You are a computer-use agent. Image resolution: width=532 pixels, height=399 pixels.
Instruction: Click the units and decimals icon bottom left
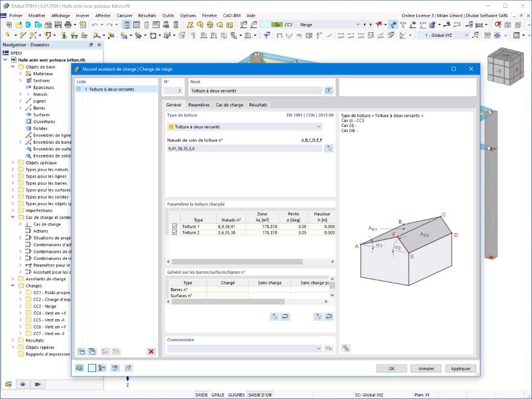click(79, 368)
